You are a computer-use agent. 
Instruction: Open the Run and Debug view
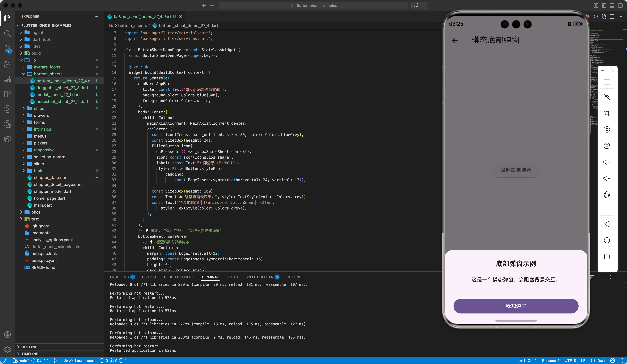click(8, 64)
